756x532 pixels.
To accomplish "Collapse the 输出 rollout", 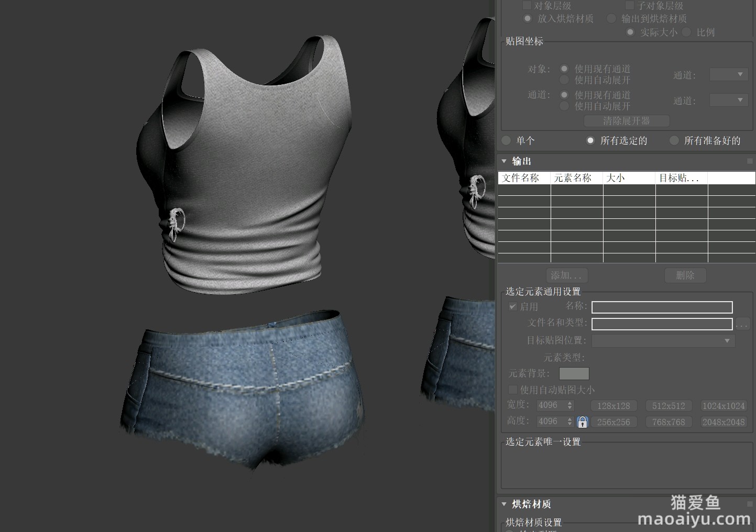I will click(505, 161).
